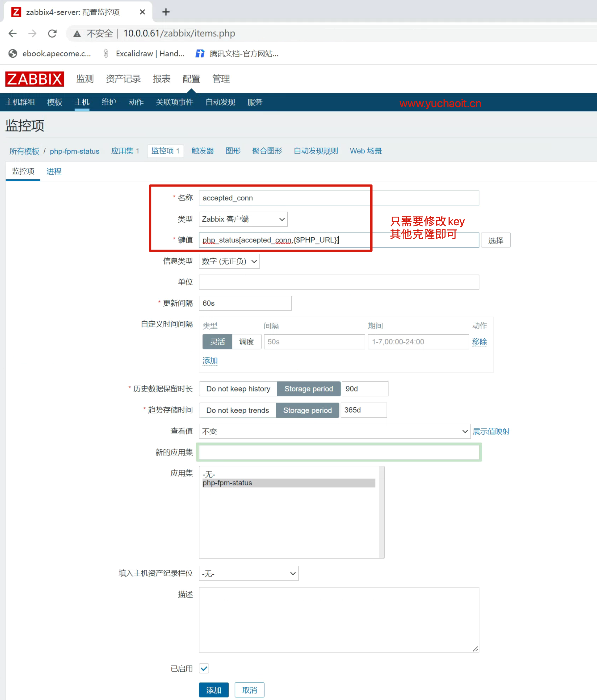Expand the 查看值 dropdown

click(x=334, y=431)
